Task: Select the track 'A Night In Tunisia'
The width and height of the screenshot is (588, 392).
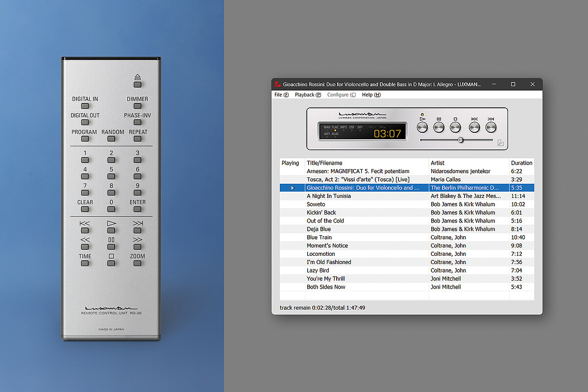Action: (x=328, y=196)
